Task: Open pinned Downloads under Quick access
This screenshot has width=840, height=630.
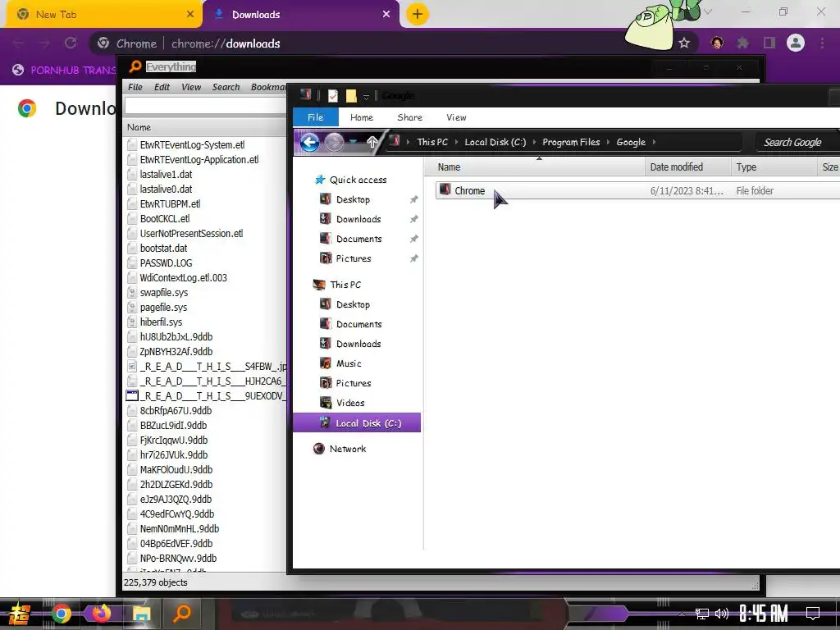Action: [358, 219]
